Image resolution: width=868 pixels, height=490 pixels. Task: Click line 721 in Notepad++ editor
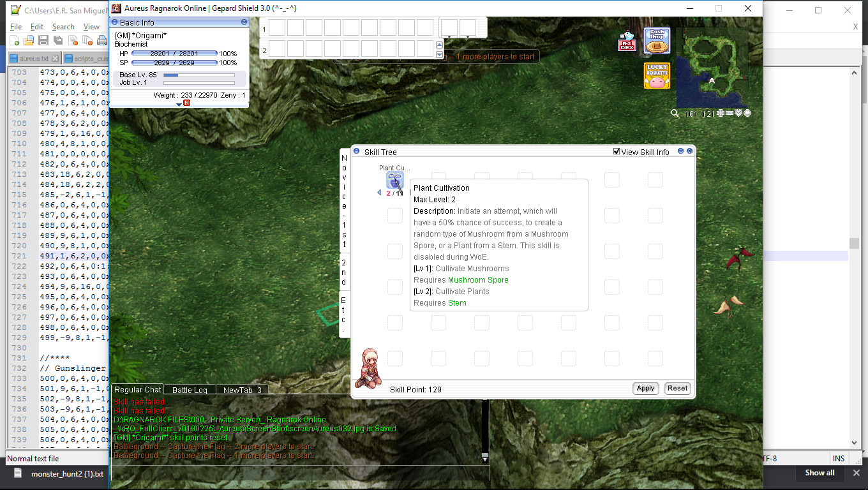pyautogui.click(x=73, y=256)
